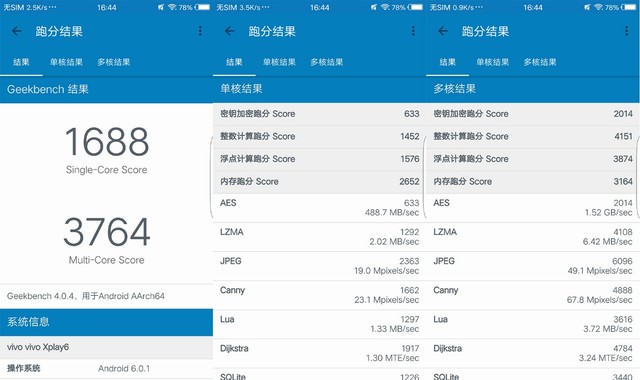This screenshot has width=640, height=380.
Task: Tap multi-core Dijkstra 3.24 MTE/sec row
Action: pos(533,353)
